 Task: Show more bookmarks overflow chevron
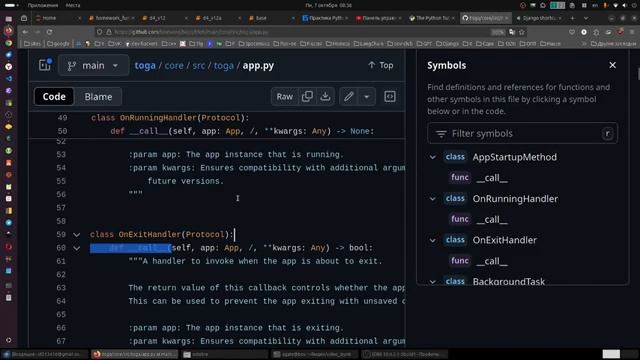[584, 44]
